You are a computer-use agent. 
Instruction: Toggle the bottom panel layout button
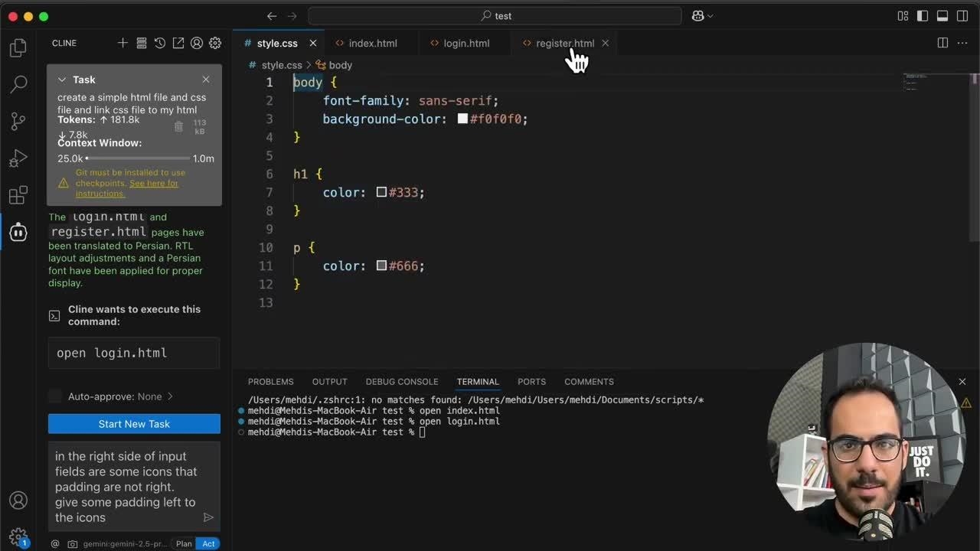942,16
